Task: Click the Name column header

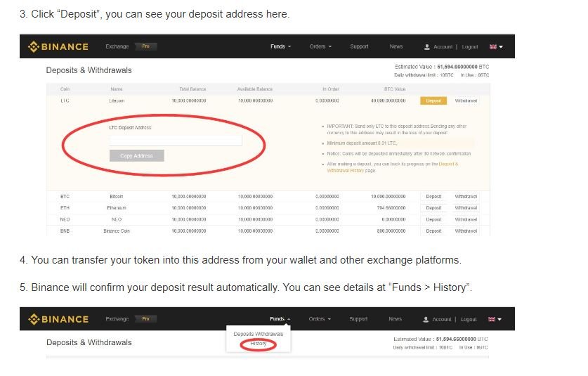Action: coord(117,89)
